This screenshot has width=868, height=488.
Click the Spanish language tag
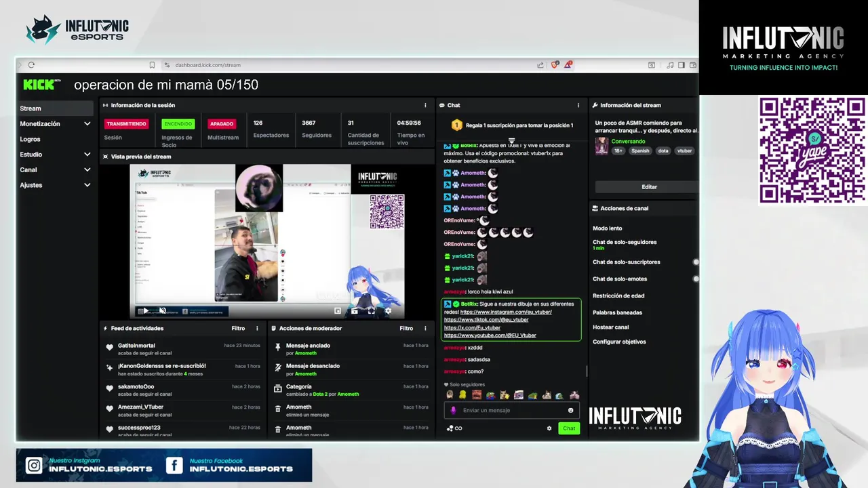(x=640, y=150)
